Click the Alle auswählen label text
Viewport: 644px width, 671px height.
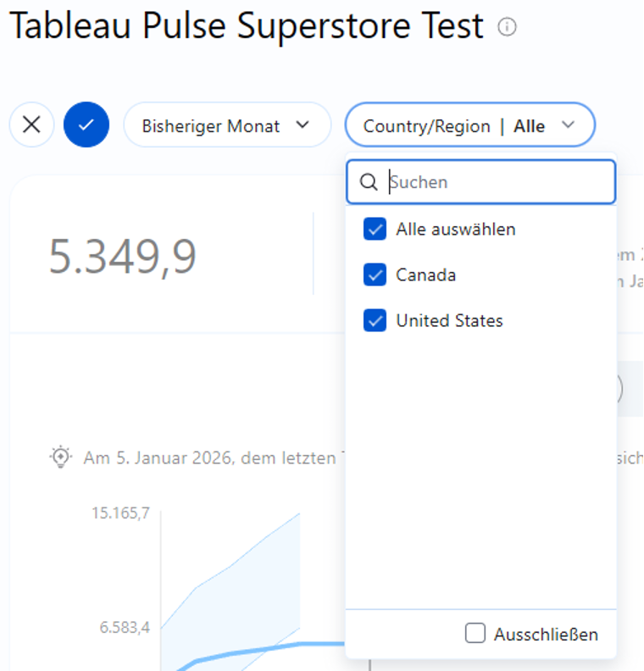[x=455, y=230]
